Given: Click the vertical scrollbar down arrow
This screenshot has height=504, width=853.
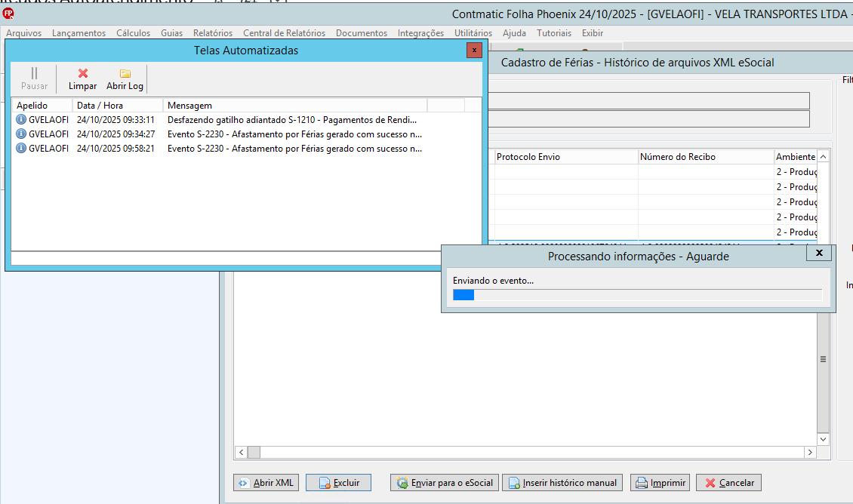Looking at the screenshot, I should point(823,439).
